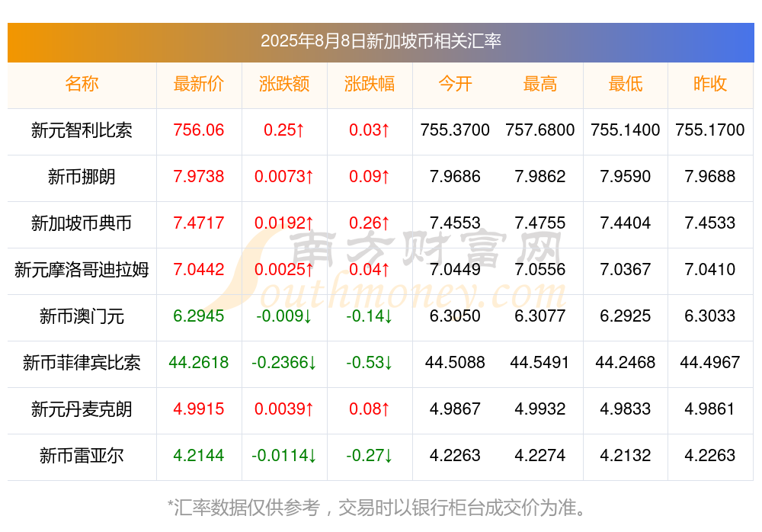Click change amount -0.2366↓
This screenshot has height=532, width=762.
[284, 363]
